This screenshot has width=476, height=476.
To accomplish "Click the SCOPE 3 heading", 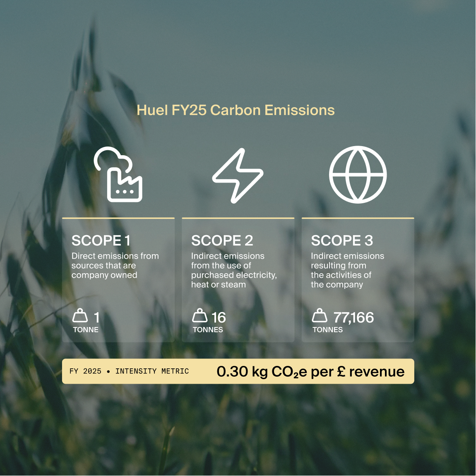I will click(342, 241).
